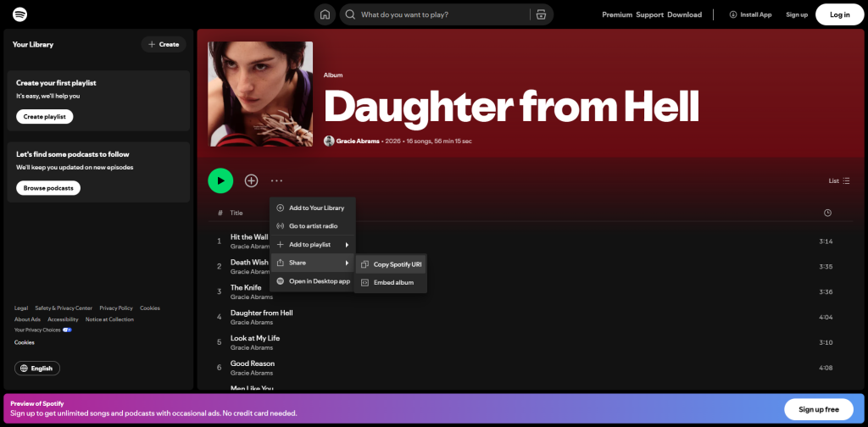Click Gracie Abrams small avatar

coord(329,141)
